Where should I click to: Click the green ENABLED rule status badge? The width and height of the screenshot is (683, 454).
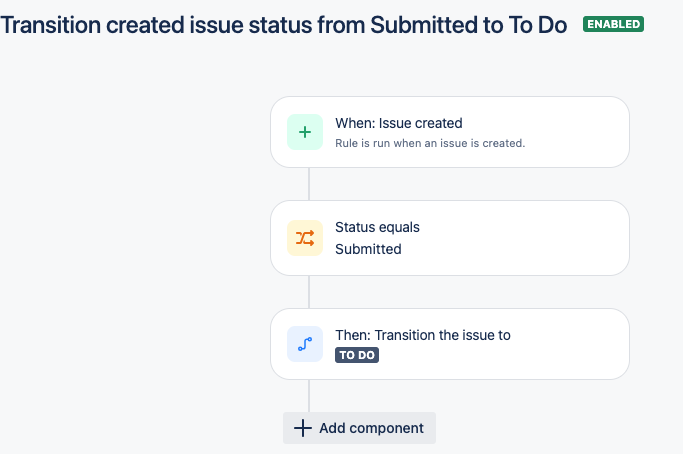tap(613, 24)
